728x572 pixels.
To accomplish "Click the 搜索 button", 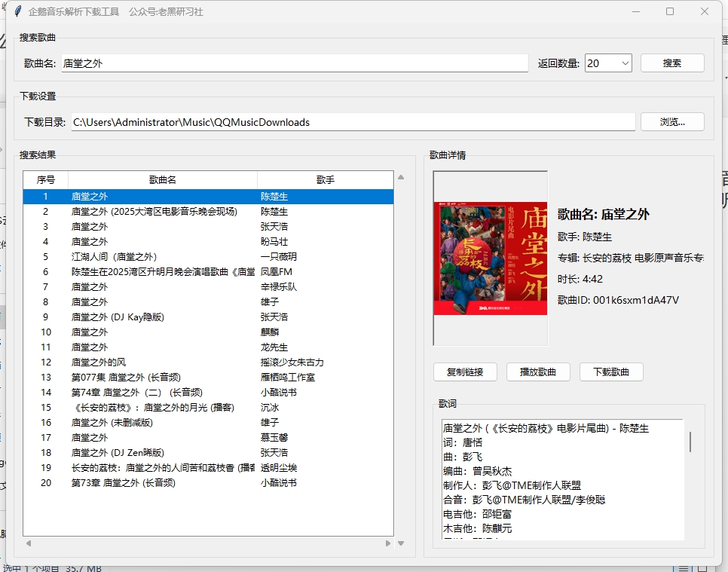I will coord(671,63).
